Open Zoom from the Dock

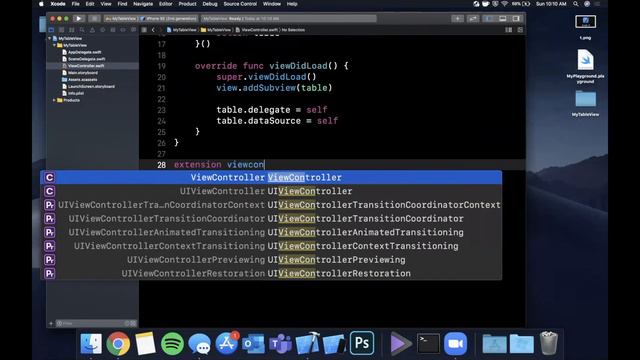455,344
